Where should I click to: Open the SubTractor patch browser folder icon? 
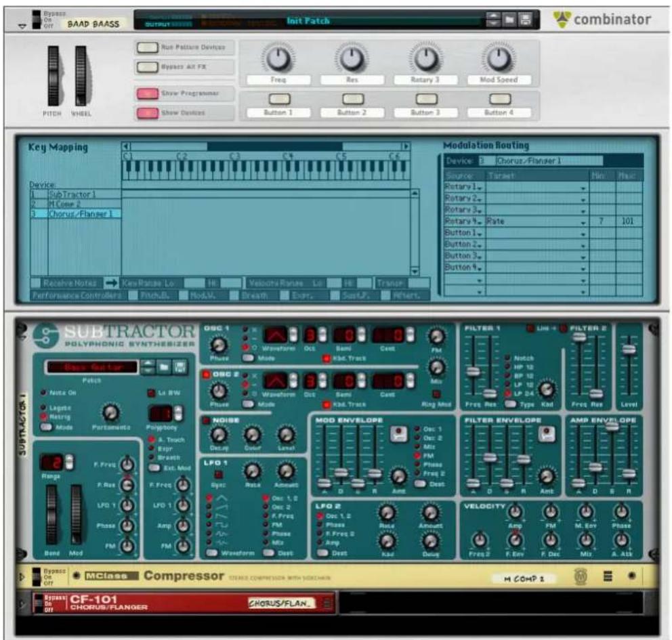point(163,367)
